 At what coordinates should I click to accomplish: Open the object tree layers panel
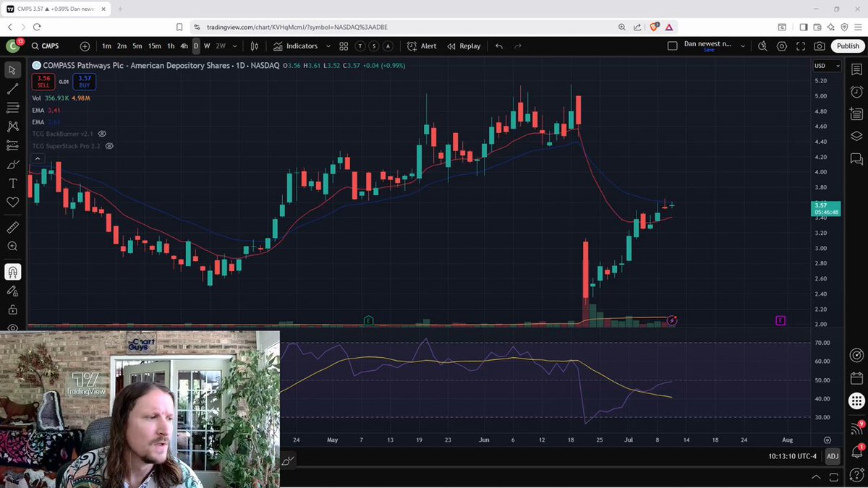[856, 136]
